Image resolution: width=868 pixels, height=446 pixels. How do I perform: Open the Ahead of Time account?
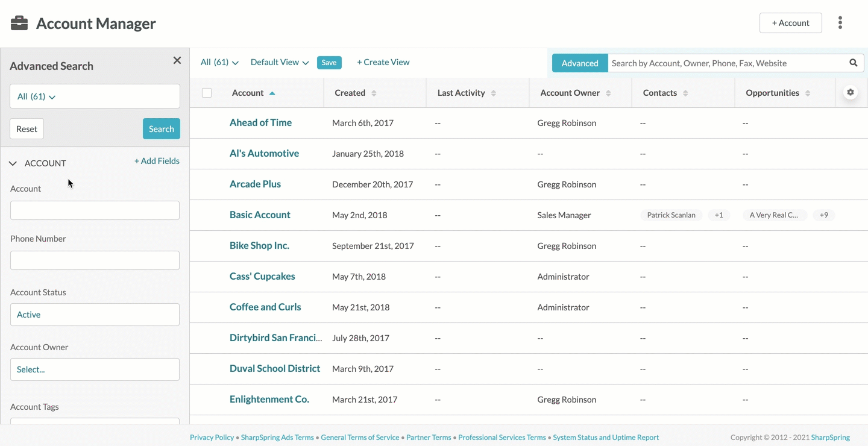[x=260, y=122]
